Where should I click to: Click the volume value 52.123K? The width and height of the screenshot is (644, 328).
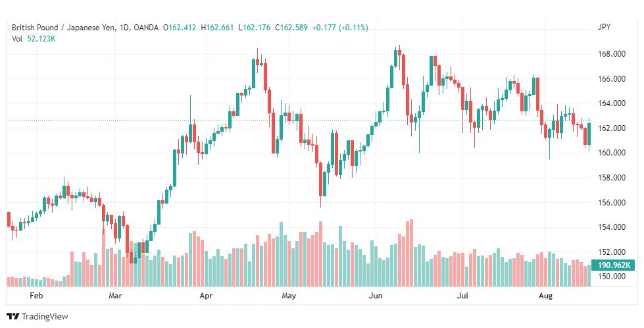(x=41, y=39)
